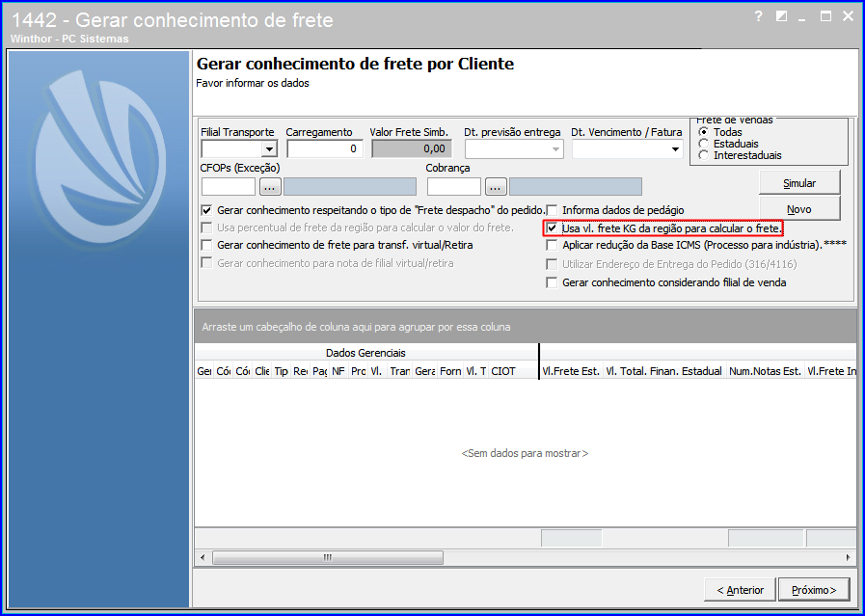
Task: Click the CIOT column header
Action: [x=513, y=371]
